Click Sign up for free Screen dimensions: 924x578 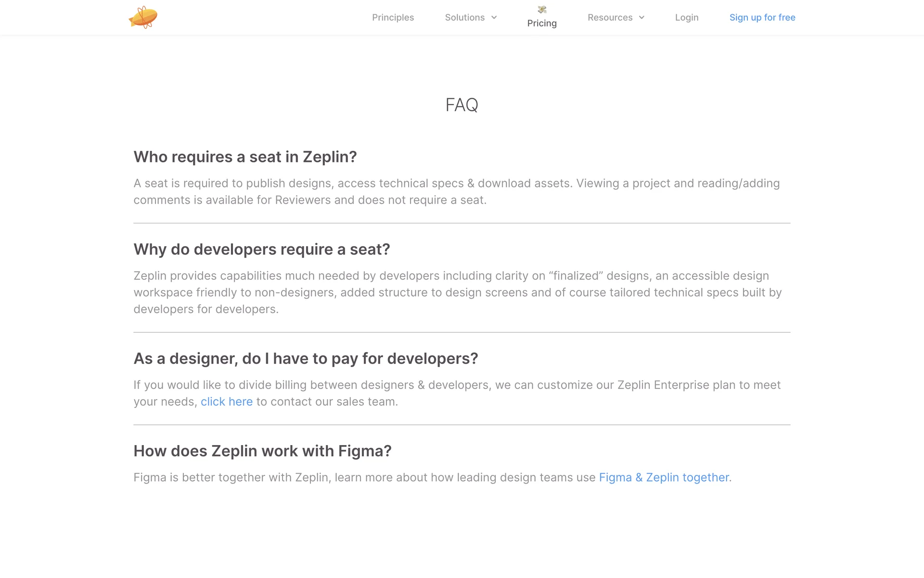762,17
